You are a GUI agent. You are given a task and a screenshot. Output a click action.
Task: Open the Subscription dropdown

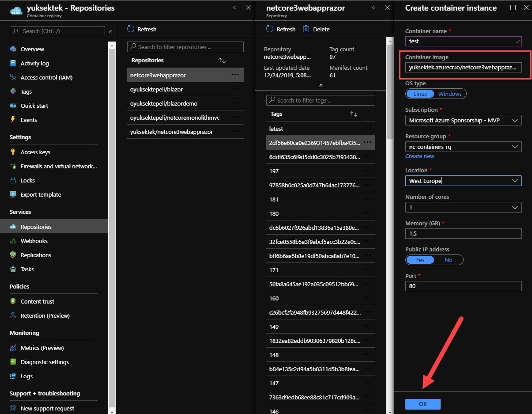click(464, 120)
